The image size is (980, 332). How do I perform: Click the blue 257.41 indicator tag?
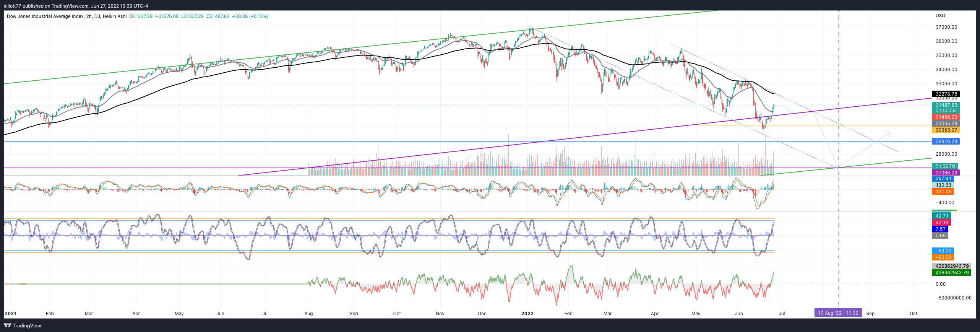[x=943, y=179]
